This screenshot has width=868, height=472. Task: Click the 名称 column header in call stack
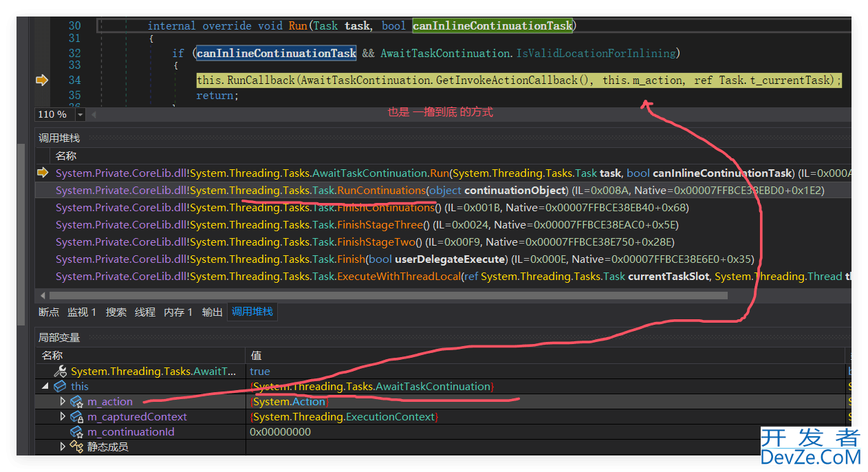pos(66,156)
